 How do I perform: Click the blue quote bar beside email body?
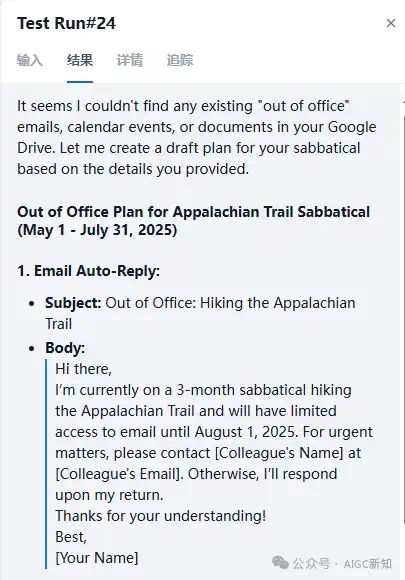[x=46, y=463]
